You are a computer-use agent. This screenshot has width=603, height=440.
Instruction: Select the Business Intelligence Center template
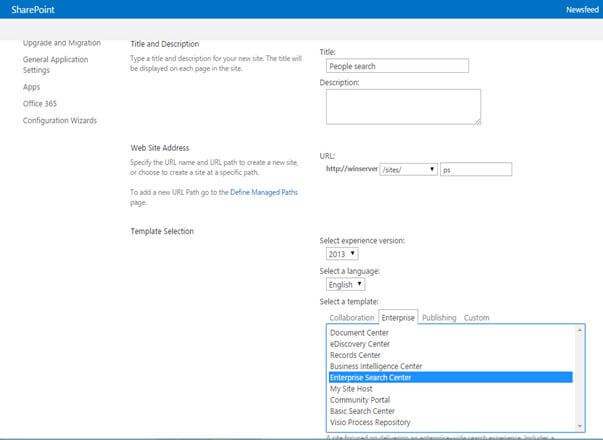[451, 366]
